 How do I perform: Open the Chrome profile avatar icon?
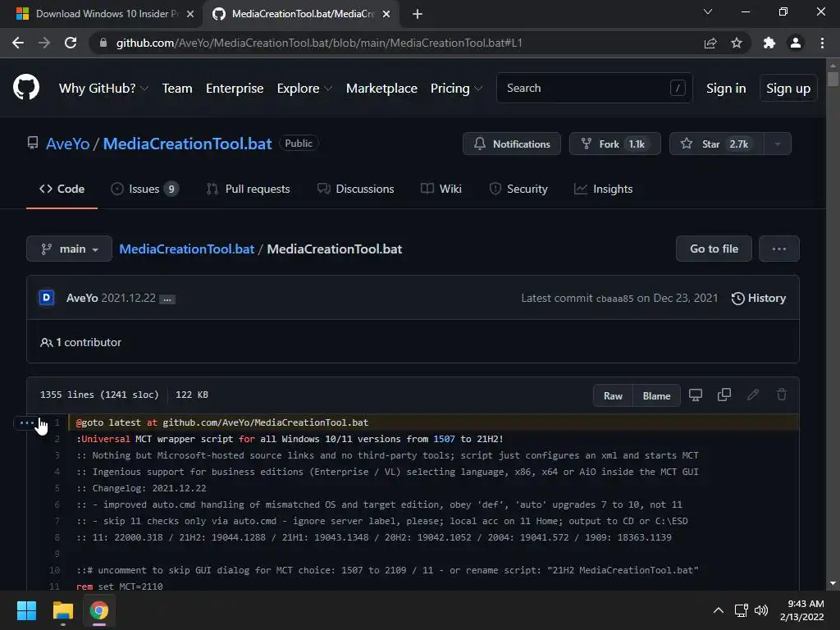point(796,43)
